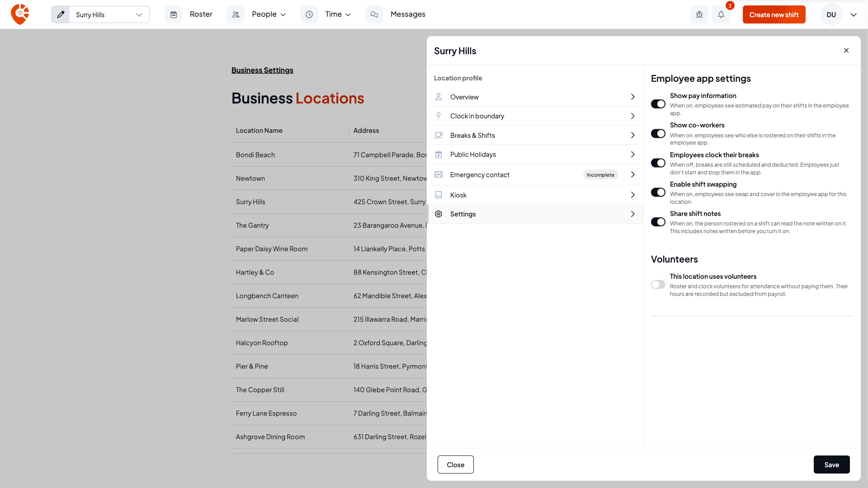The height and width of the screenshot is (488, 868).
Task: Click the Public Holidays calendar icon
Action: click(x=439, y=155)
